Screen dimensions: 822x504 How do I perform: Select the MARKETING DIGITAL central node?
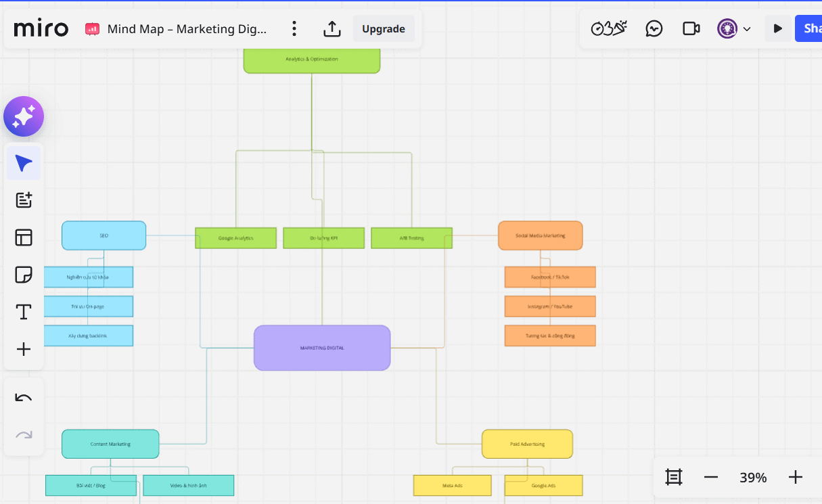pos(322,348)
